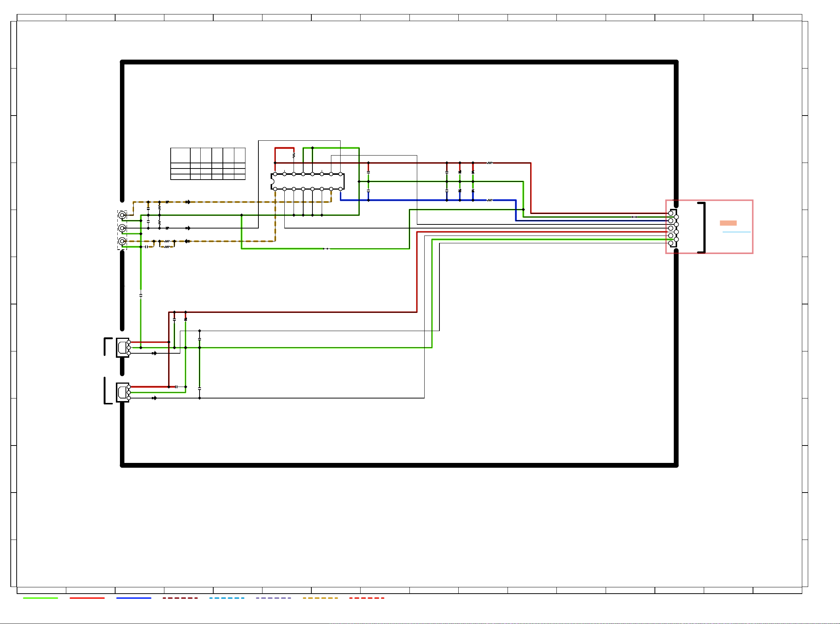Click the lower left 3-pin connector
This screenshot has height=624, width=840.
pos(123,393)
